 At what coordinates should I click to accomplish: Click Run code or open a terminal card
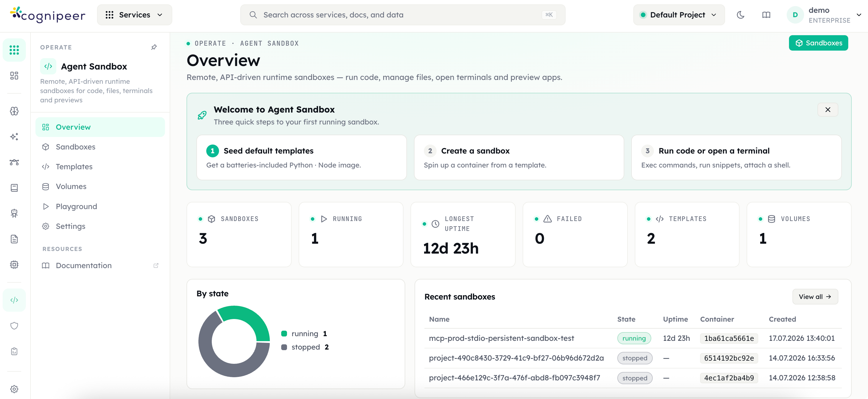click(736, 158)
